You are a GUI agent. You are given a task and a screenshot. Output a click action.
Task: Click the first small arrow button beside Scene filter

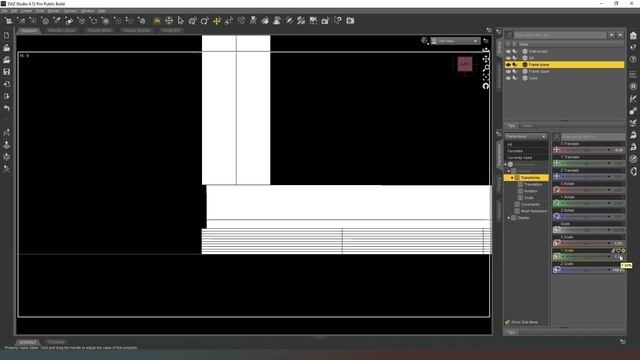coord(611,35)
